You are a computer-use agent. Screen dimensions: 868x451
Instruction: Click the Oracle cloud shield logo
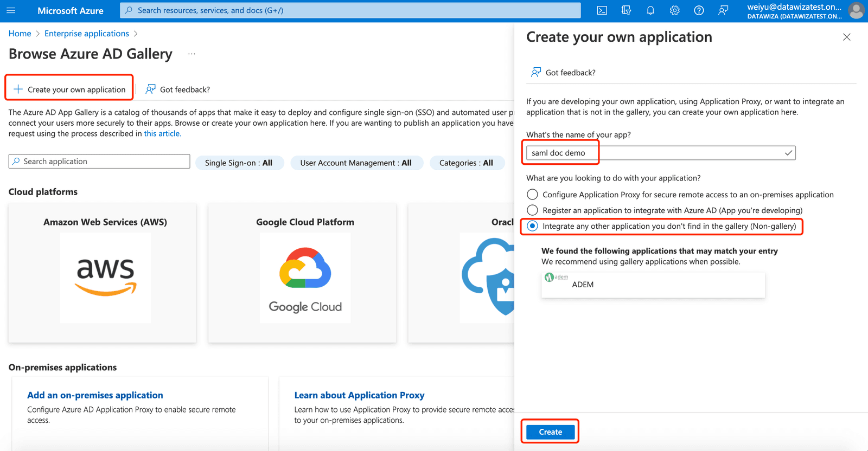[x=488, y=278]
